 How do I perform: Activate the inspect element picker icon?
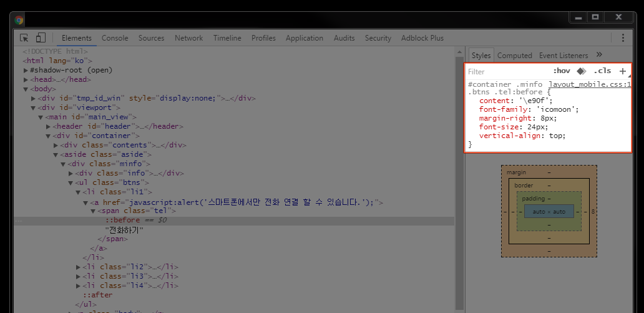click(24, 38)
